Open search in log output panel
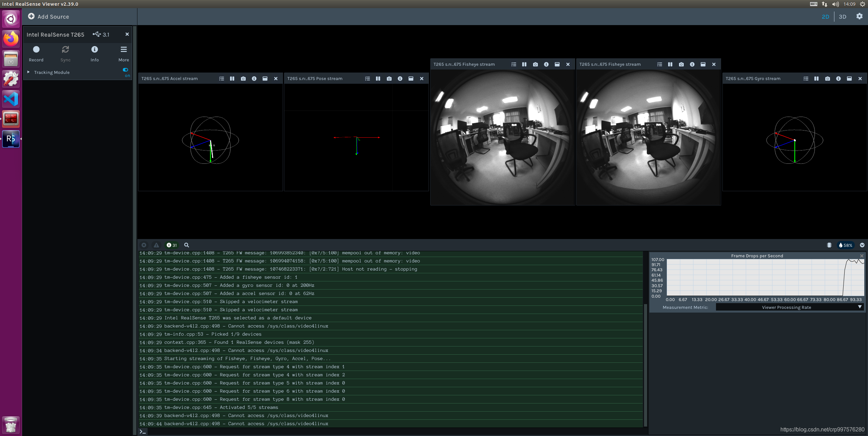The image size is (868, 436). [x=186, y=245]
